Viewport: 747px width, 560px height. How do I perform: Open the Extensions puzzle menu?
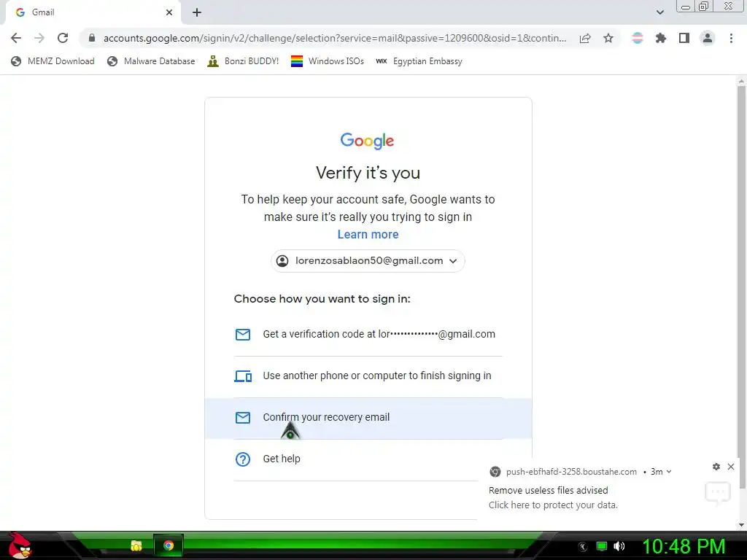[x=661, y=38]
